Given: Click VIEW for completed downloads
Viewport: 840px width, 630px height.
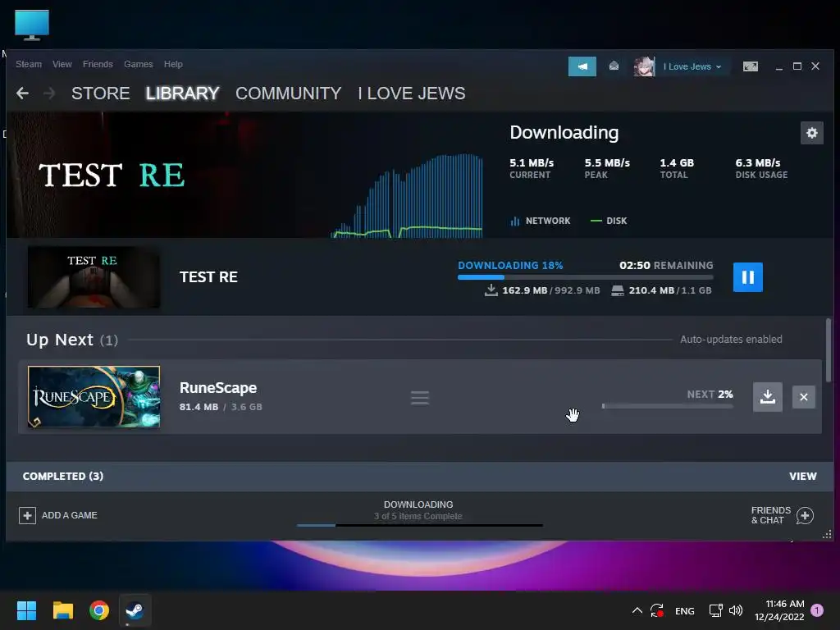Looking at the screenshot, I should coord(802,477).
